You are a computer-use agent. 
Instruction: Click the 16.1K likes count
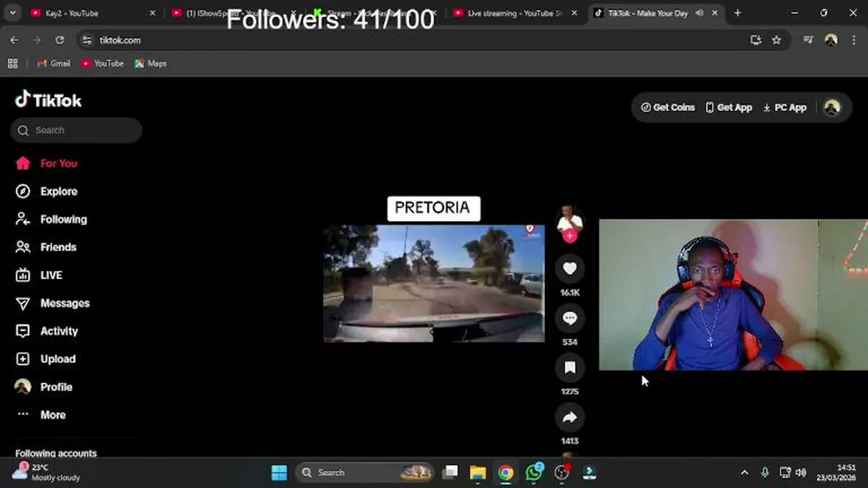point(570,292)
